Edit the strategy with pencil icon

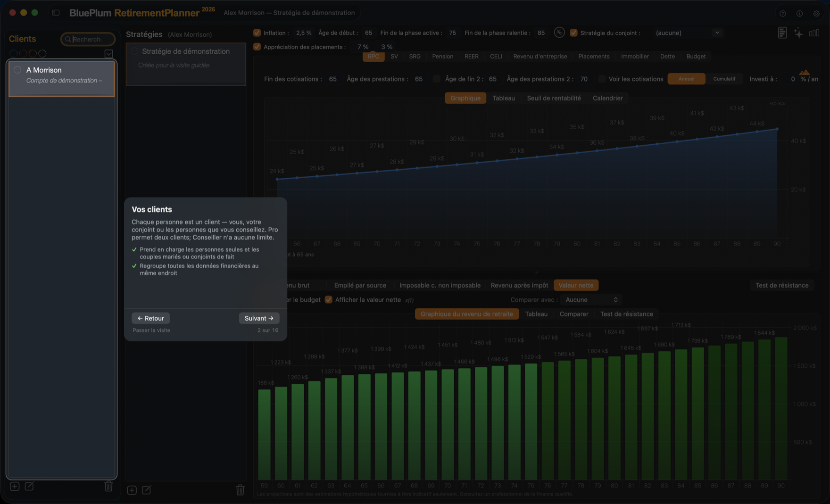click(x=147, y=490)
